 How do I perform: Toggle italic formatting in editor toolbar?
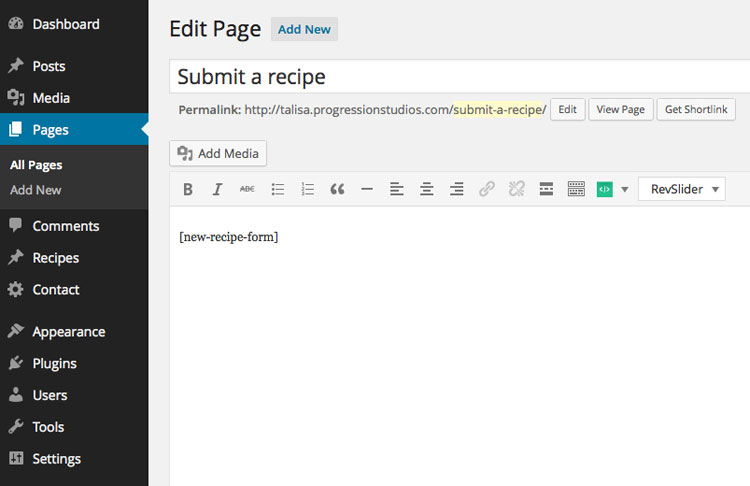pyautogui.click(x=217, y=189)
